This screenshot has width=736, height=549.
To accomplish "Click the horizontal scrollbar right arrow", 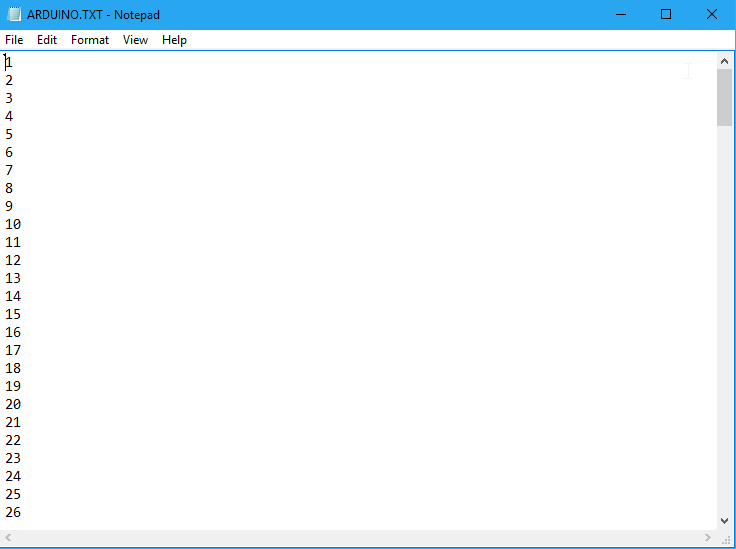I will [x=709, y=538].
